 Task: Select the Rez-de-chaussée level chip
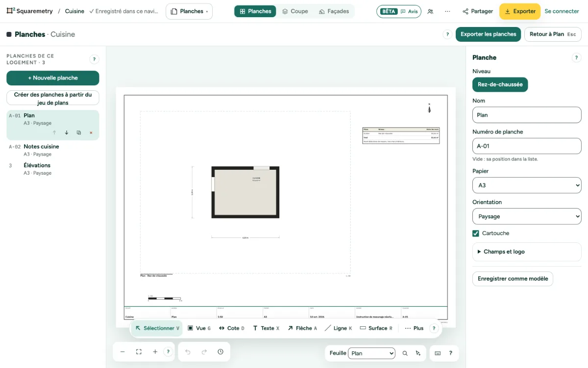click(500, 84)
